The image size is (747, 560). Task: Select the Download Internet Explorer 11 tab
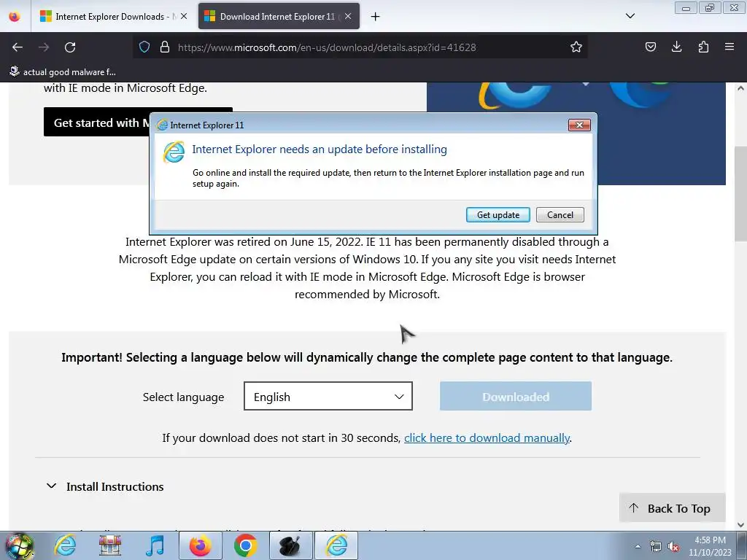tap(279, 17)
